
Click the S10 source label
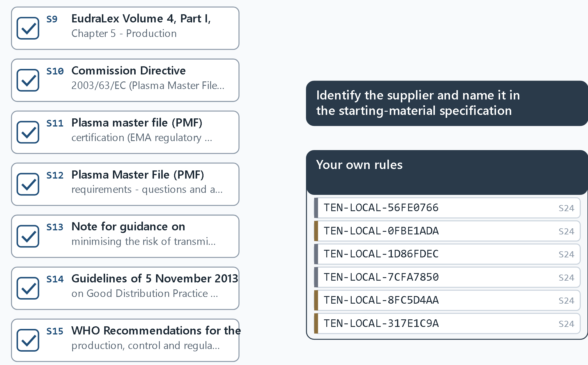pyautogui.click(x=55, y=71)
